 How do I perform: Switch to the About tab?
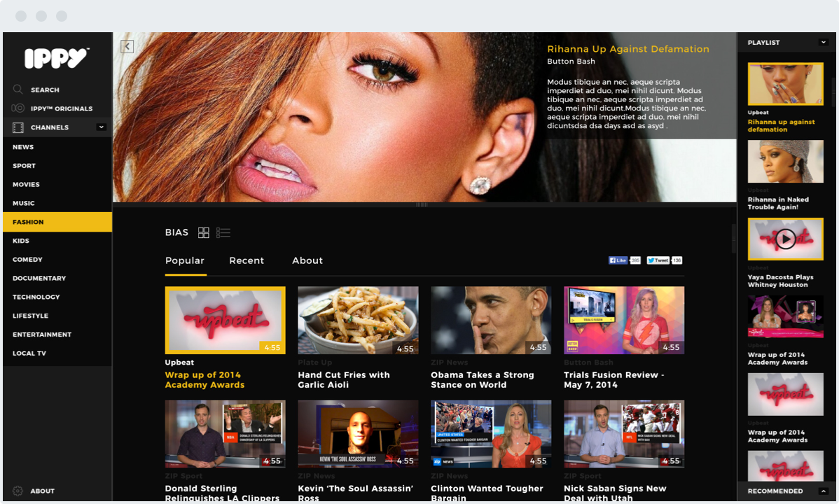[307, 260]
